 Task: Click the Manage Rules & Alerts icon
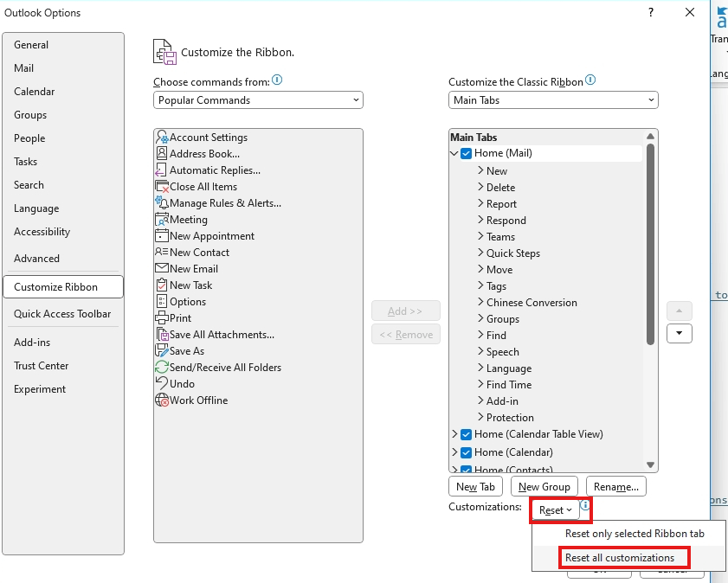162,202
